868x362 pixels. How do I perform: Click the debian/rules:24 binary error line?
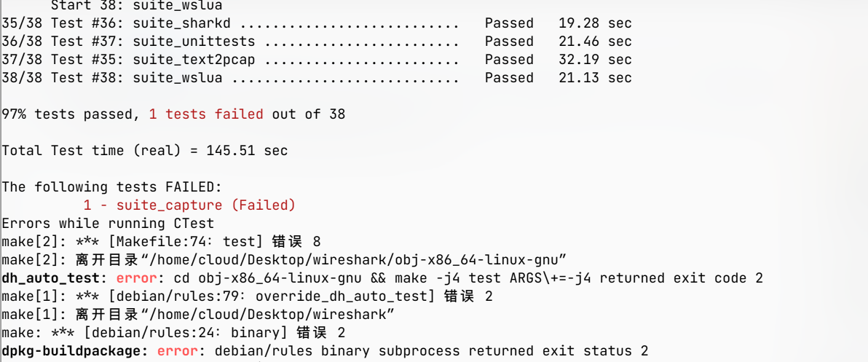[x=173, y=333]
